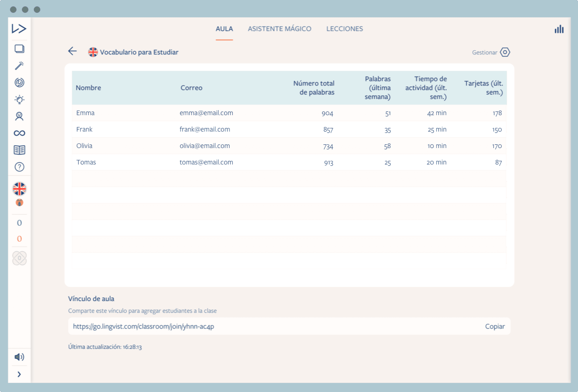Switch to the LECCIONES tab
This screenshot has height=392, width=578.
(x=345, y=29)
